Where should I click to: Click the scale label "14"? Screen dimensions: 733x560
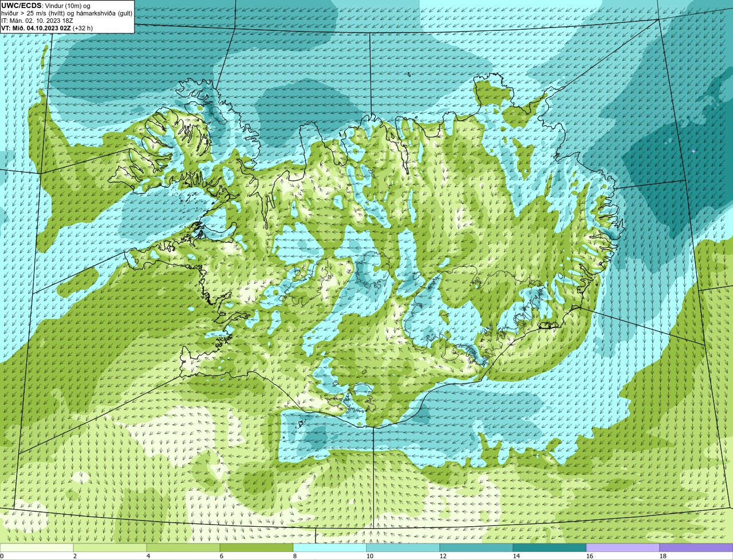click(517, 556)
